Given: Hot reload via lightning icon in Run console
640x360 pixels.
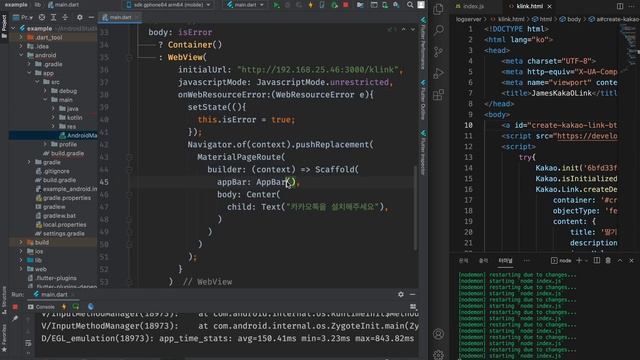Looking at the screenshot, I should coord(64,307).
